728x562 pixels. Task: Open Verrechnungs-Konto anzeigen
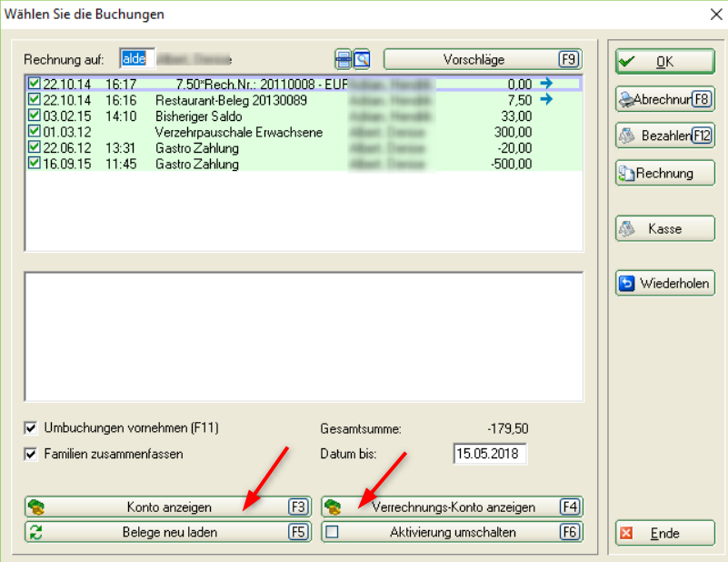click(x=452, y=507)
